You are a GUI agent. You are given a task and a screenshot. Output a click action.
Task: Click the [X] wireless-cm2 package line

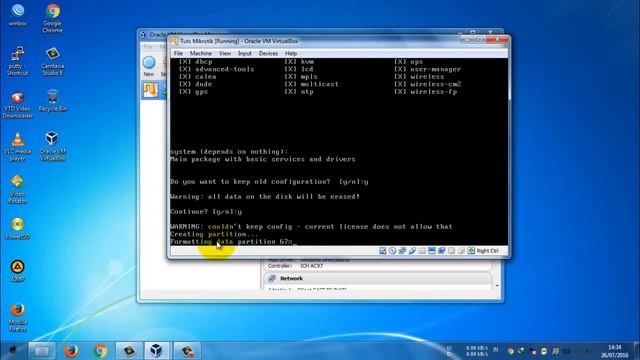427,84
